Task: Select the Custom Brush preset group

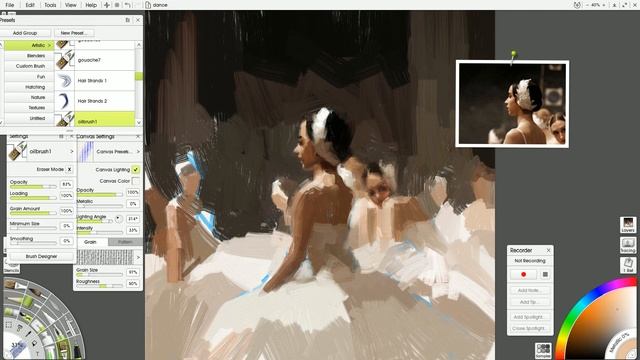Action: coord(29,66)
